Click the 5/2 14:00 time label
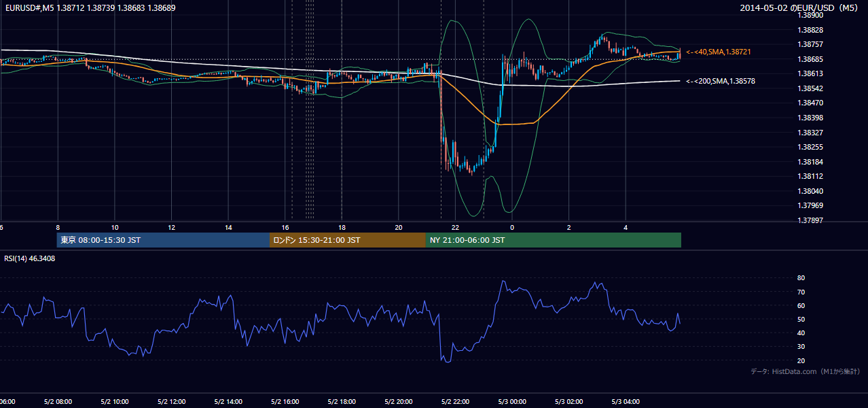This screenshot has height=408, width=868. [x=228, y=402]
